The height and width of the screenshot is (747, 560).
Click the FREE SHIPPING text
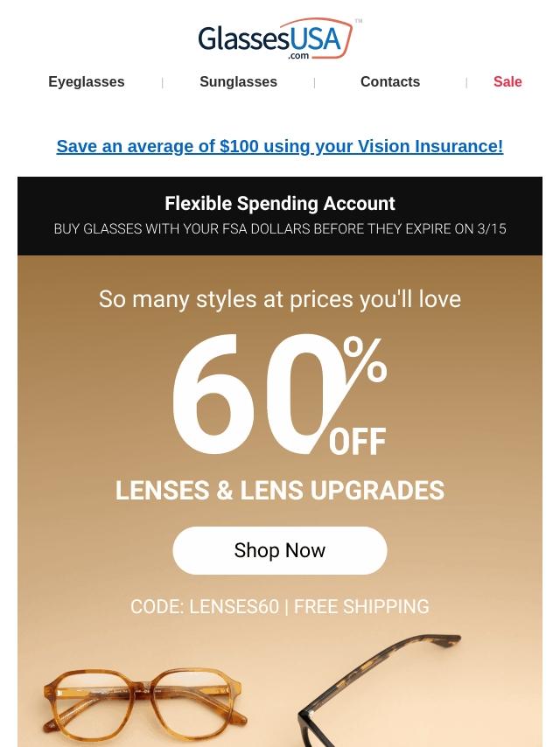click(x=361, y=606)
